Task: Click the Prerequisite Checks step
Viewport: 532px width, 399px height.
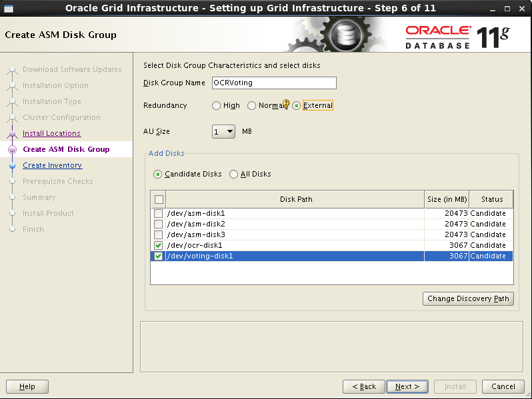Action: (58, 181)
